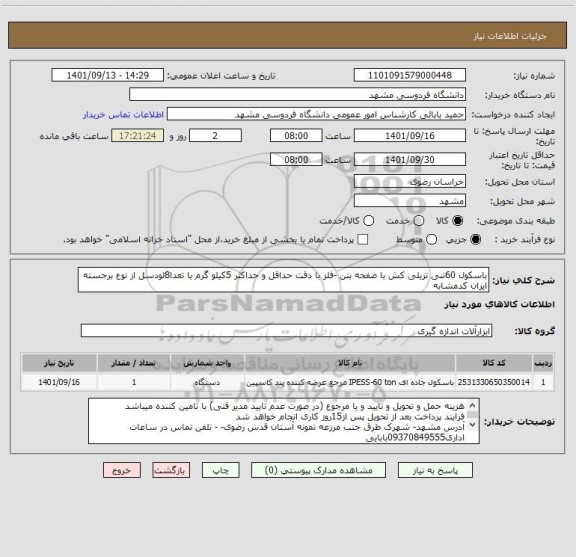576x557 pixels.
Task: Click the کد کالا column header
Action: pos(494,363)
